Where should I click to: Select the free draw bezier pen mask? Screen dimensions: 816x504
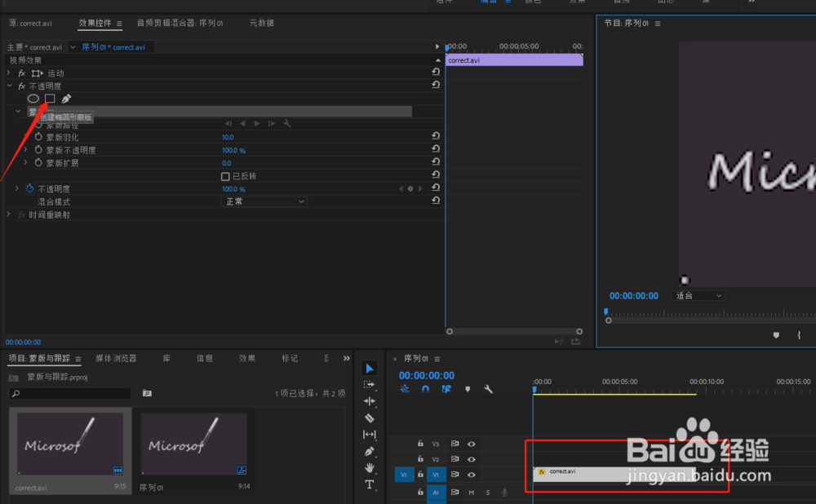click(66, 99)
